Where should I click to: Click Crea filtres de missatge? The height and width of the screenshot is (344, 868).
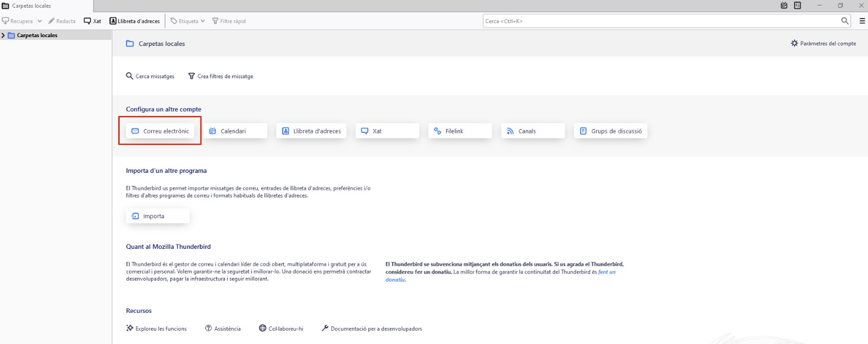[x=221, y=76]
